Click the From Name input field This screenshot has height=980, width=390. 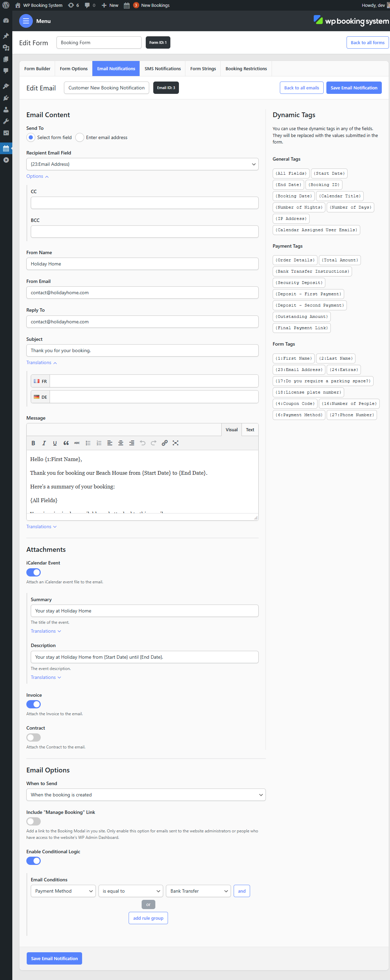(x=142, y=264)
